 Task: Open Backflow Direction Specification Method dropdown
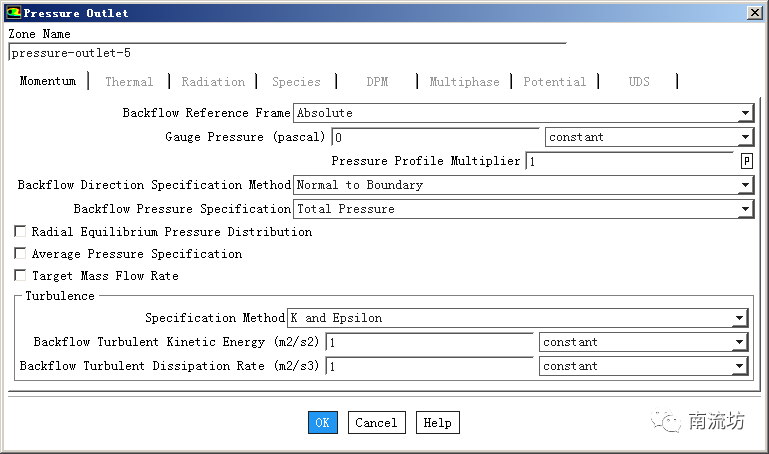coord(745,185)
